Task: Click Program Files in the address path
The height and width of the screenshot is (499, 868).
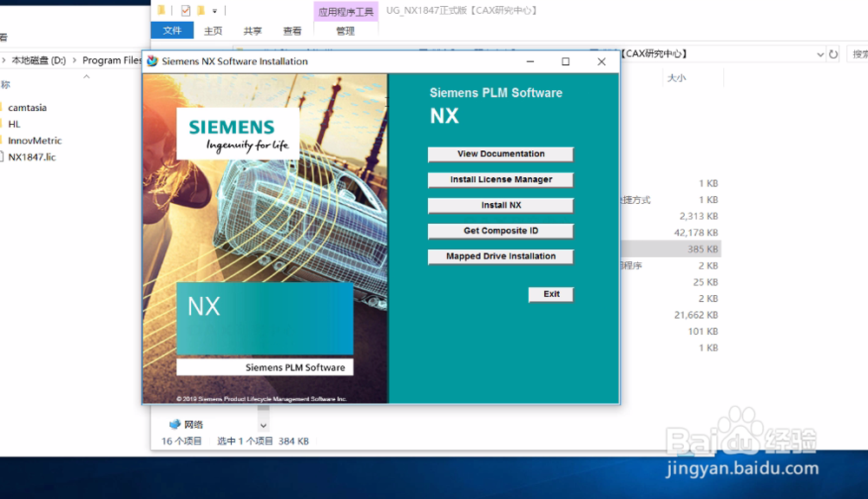Action: click(112, 60)
